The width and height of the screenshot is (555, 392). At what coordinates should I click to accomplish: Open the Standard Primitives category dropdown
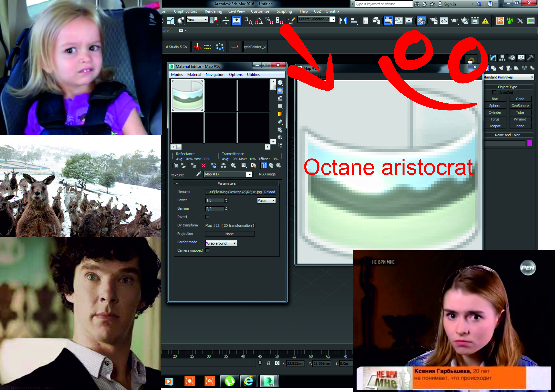509,77
